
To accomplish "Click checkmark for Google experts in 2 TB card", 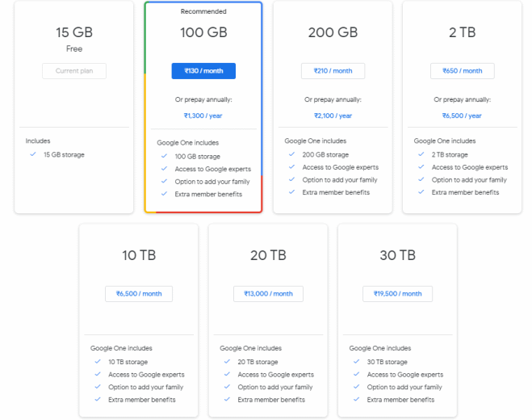I will click(421, 166).
